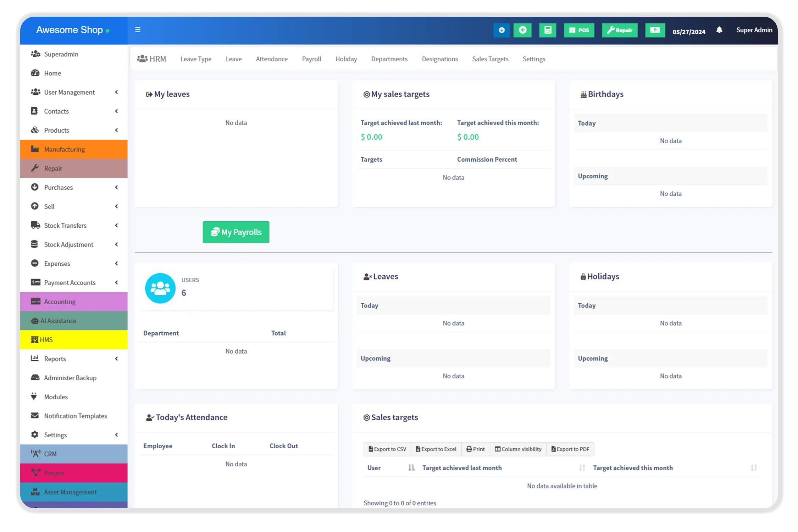Expand the Sell menu chevron

(116, 206)
